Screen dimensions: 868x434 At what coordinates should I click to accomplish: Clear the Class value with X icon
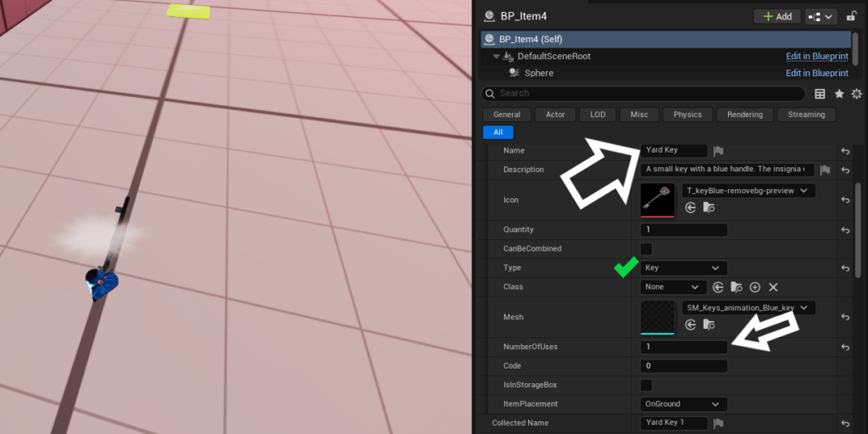(773, 287)
